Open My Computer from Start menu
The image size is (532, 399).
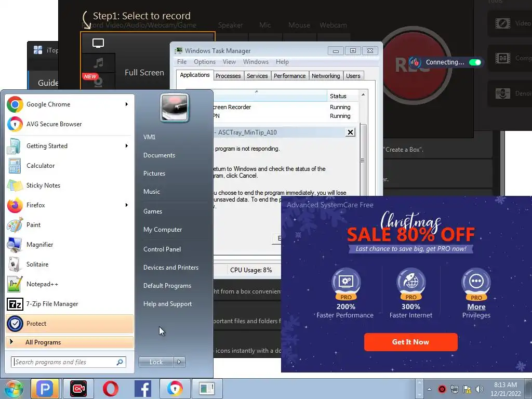click(163, 230)
